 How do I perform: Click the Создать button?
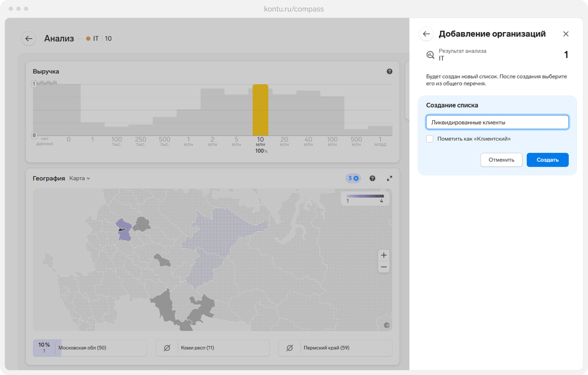[x=547, y=160]
